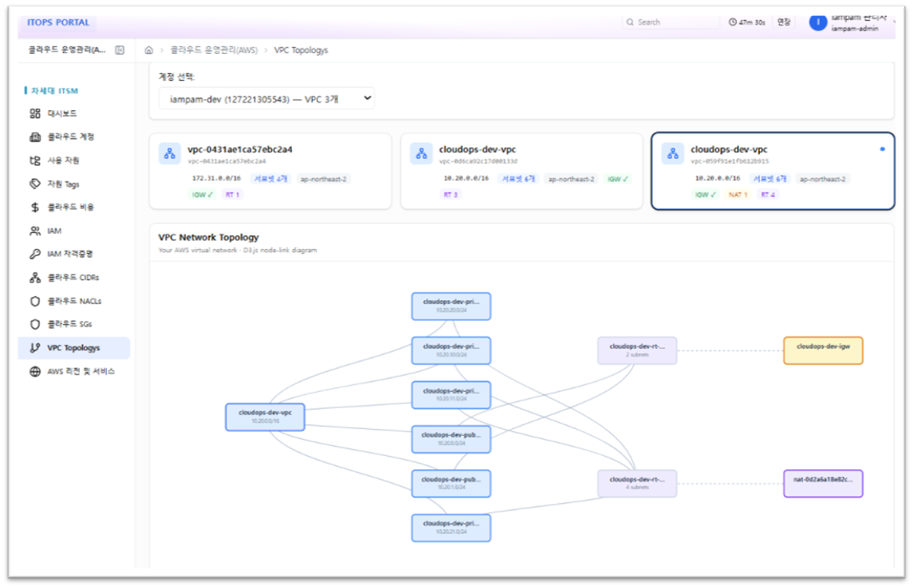Click the 차세대 ITSM section label

tap(54, 91)
